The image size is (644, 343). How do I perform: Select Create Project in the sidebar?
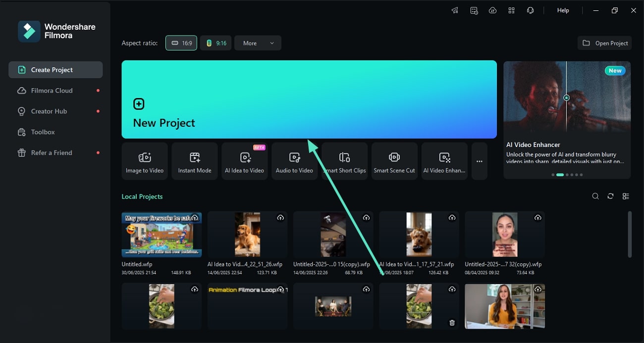pyautogui.click(x=55, y=70)
